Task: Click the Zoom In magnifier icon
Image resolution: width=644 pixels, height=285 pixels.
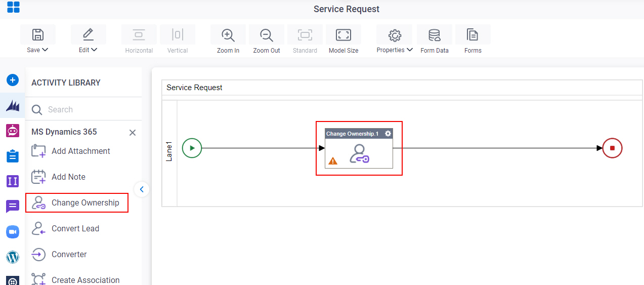Action: (228, 34)
